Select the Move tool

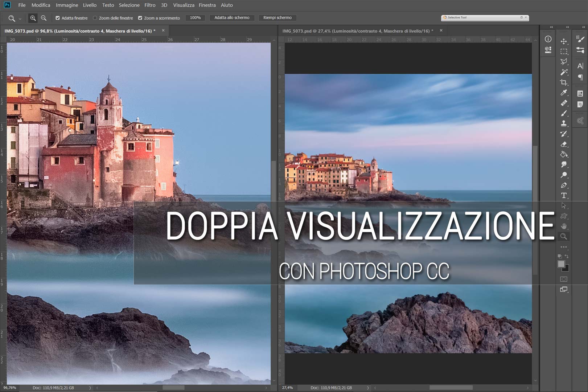564,41
